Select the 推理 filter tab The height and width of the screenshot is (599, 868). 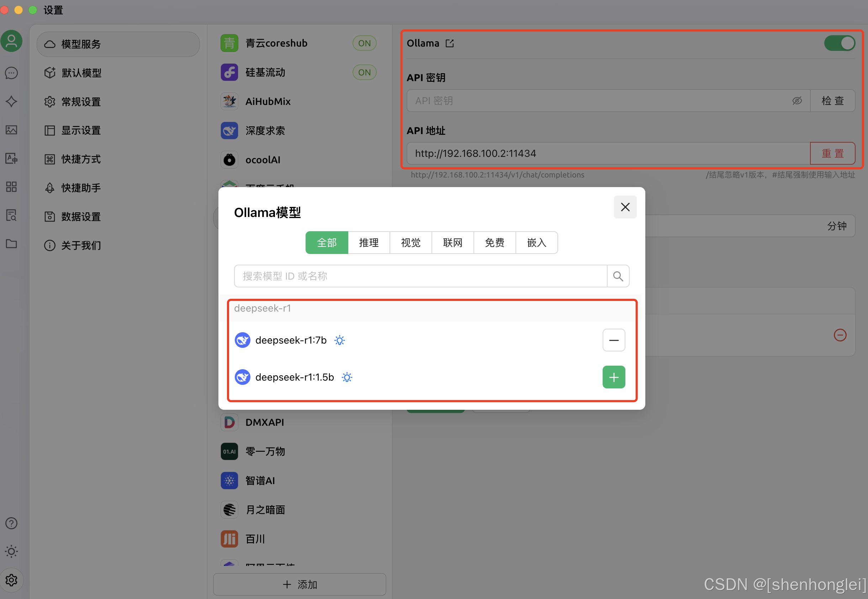click(x=369, y=243)
